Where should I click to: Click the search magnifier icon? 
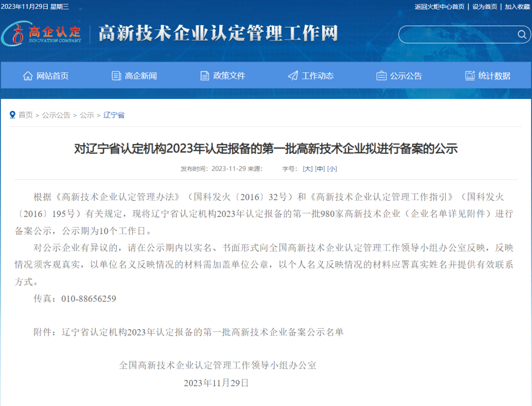click(522, 34)
